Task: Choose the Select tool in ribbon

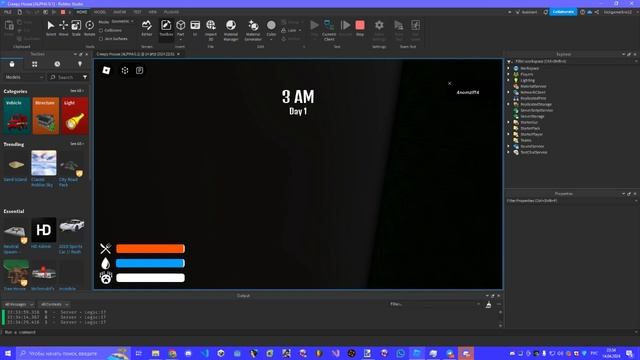Action: point(51,29)
